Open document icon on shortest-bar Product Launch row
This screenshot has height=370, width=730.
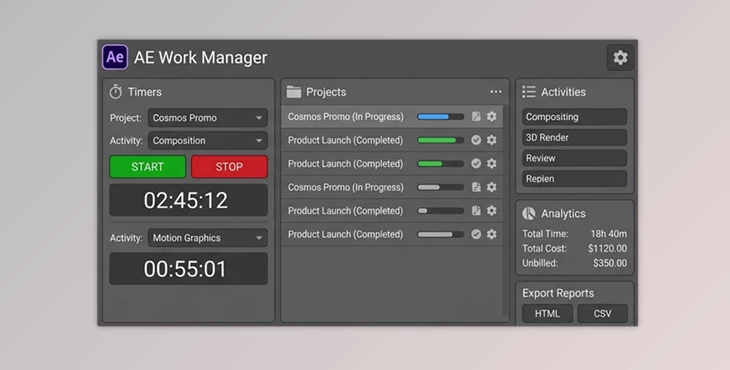click(x=476, y=211)
